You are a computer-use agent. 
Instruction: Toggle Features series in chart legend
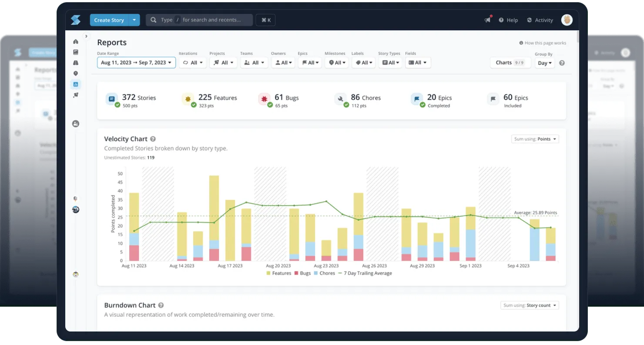[x=278, y=273]
